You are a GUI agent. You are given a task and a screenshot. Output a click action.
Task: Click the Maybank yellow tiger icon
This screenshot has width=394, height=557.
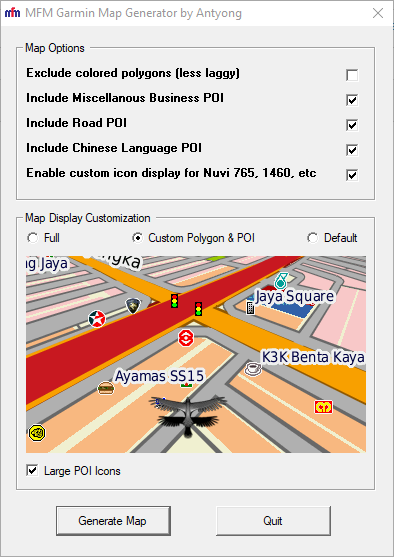pyautogui.click(x=37, y=433)
